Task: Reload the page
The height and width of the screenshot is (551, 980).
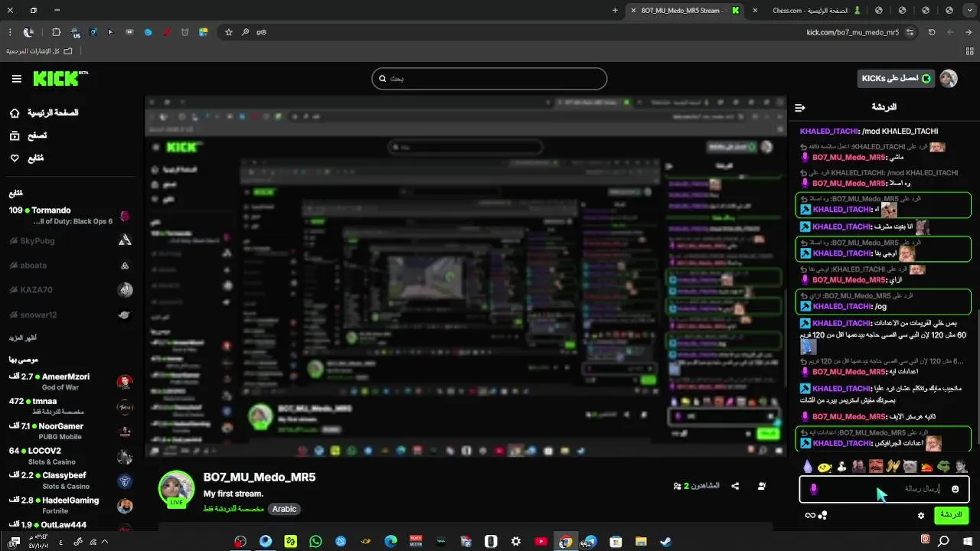Action: (932, 32)
